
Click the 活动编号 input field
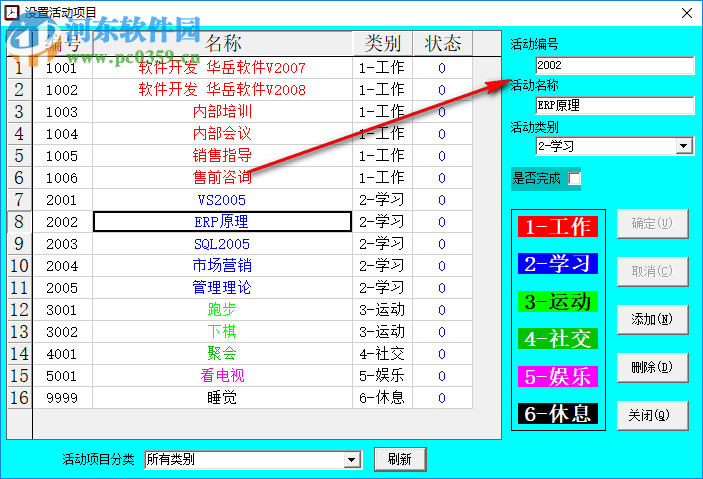pyautogui.click(x=615, y=65)
